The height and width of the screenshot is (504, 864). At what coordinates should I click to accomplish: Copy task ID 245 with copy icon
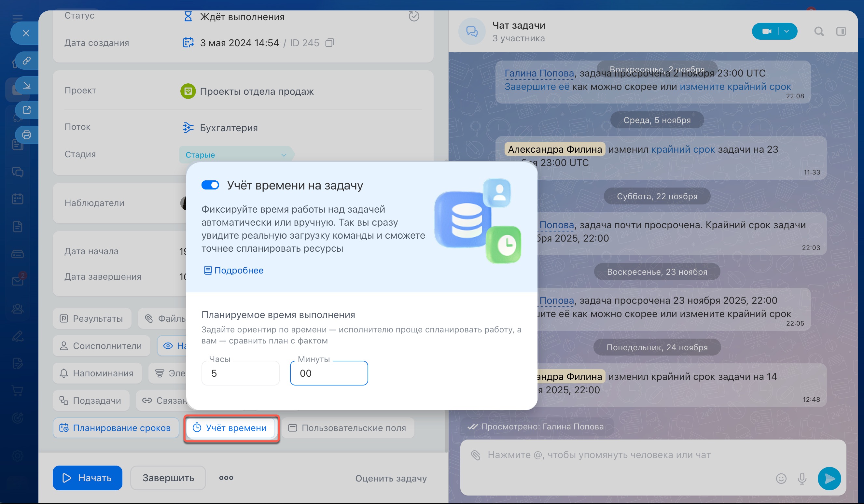click(329, 43)
